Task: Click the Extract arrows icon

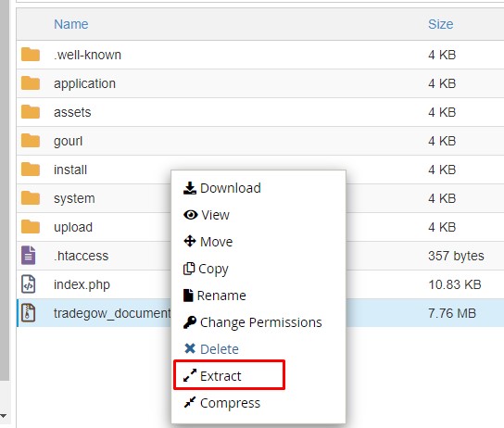Action: point(190,375)
